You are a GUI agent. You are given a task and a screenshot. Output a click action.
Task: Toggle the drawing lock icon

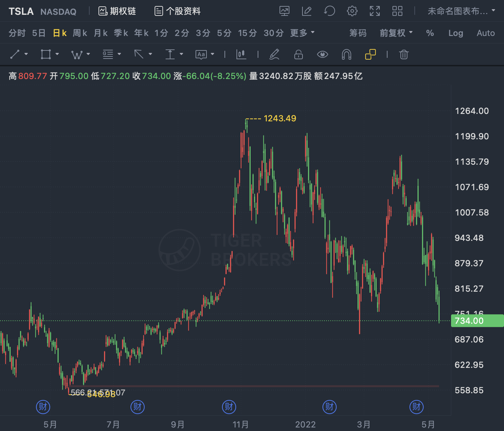coord(299,54)
